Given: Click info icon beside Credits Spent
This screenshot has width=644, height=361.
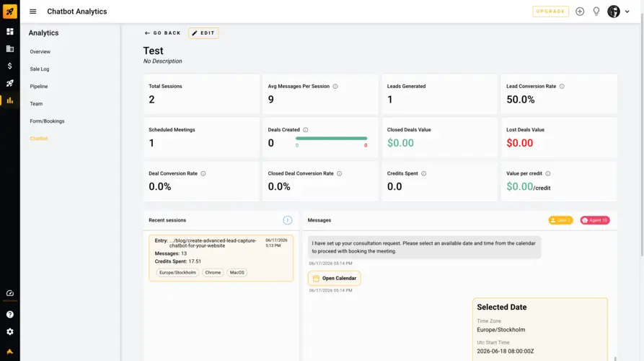Looking at the screenshot, I should tap(424, 173).
